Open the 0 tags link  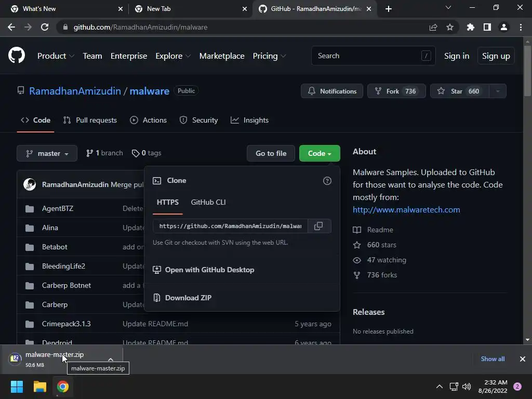click(147, 153)
